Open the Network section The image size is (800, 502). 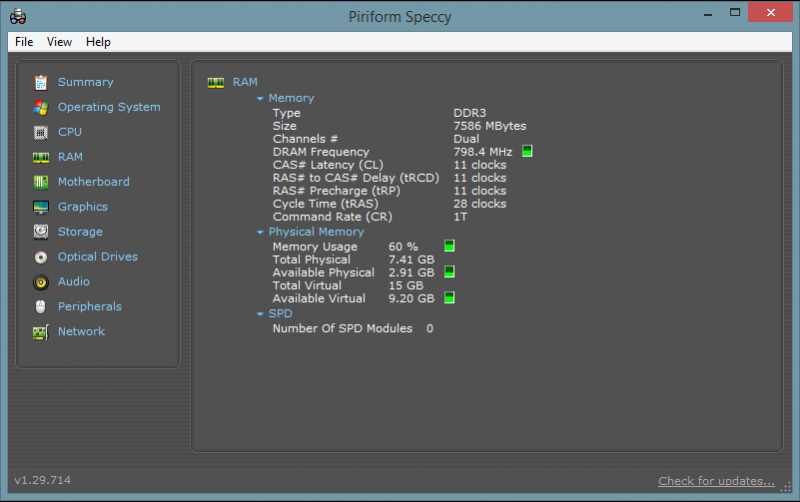pos(81,332)
